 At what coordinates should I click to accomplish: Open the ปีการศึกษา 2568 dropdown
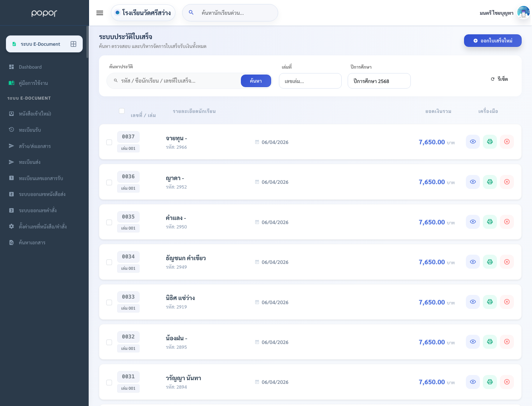[x=379, y=81]
